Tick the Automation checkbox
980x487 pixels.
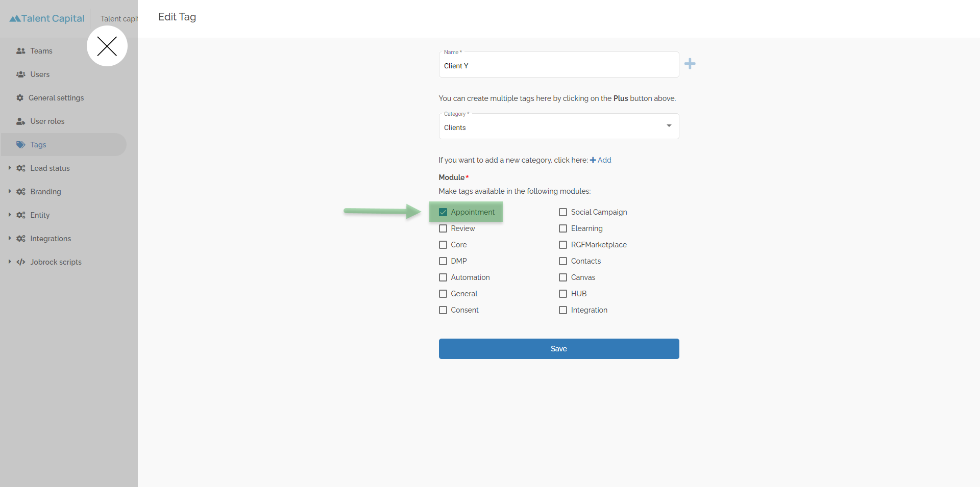tap(443, 277)
